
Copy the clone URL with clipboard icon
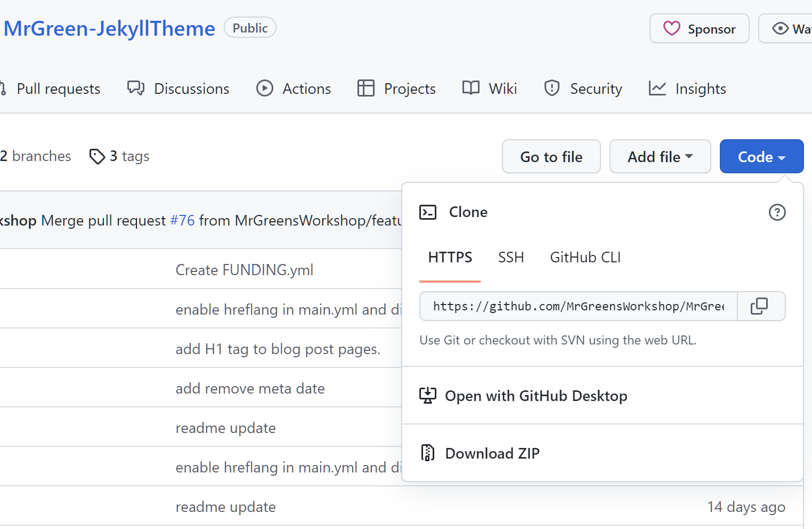pos(759,306)
